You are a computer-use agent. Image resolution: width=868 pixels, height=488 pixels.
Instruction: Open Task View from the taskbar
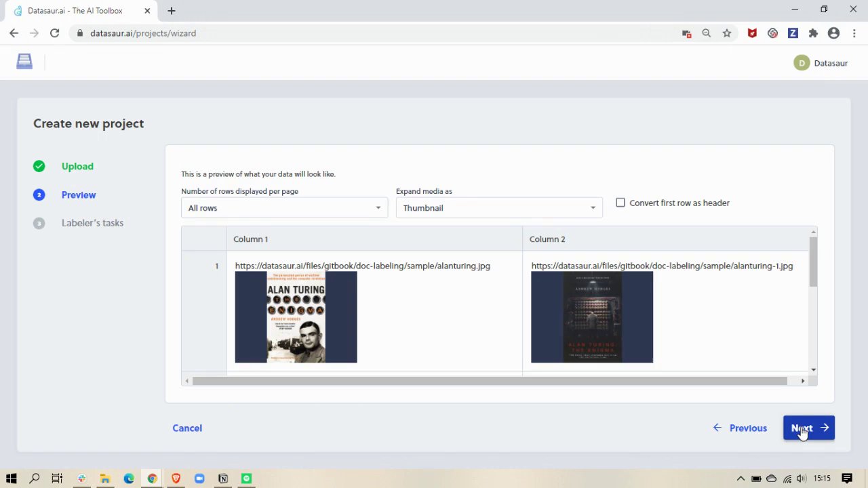click(x=57, y=479)
